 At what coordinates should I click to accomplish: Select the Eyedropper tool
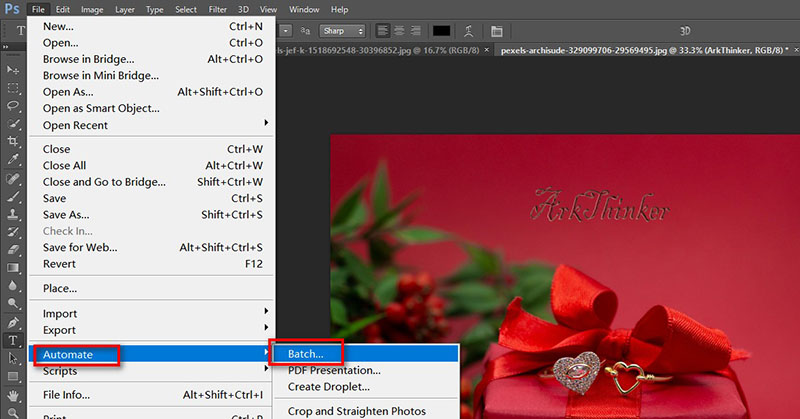[x=13, y=159]
